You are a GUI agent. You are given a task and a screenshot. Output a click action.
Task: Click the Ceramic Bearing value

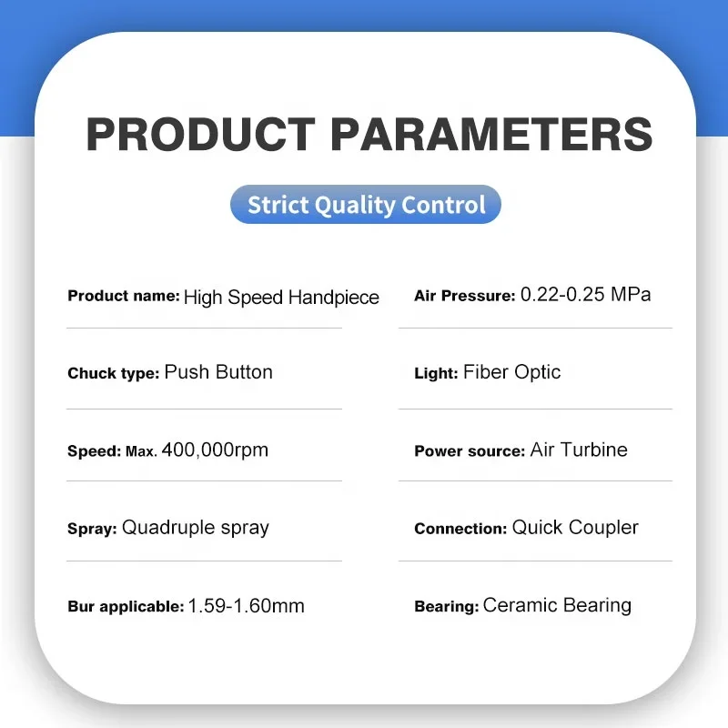[x=557, y=605]
